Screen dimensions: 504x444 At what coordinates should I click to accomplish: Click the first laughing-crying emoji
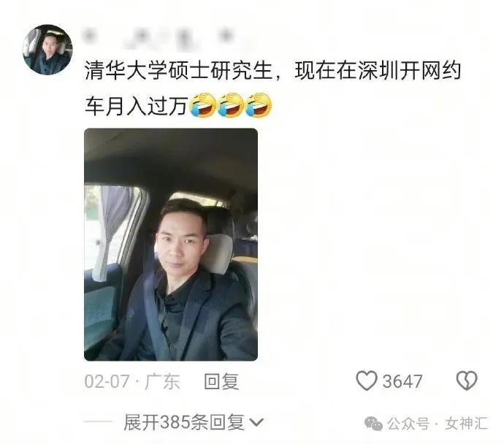(203, 105)
